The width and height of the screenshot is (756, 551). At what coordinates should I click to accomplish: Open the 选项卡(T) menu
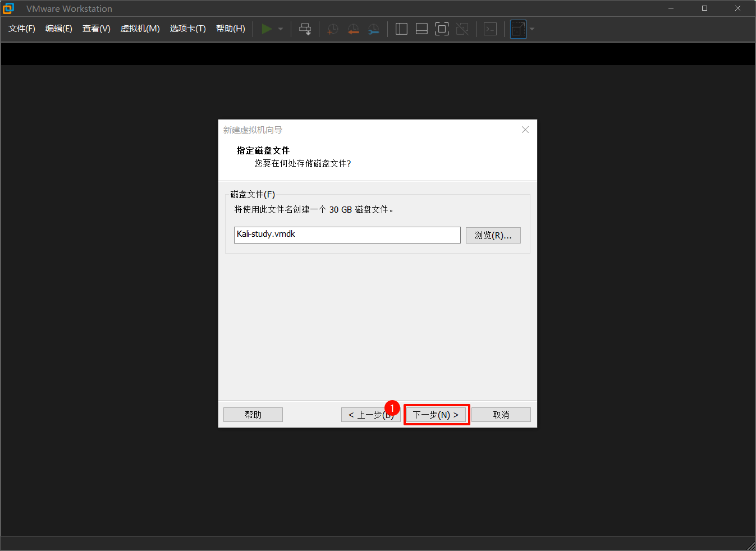187,29
